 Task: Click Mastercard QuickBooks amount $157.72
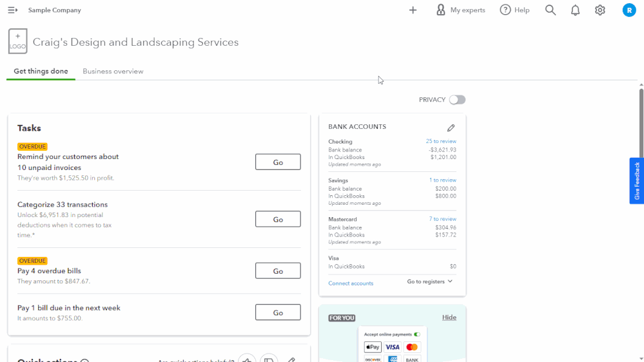tap(445, 234)
